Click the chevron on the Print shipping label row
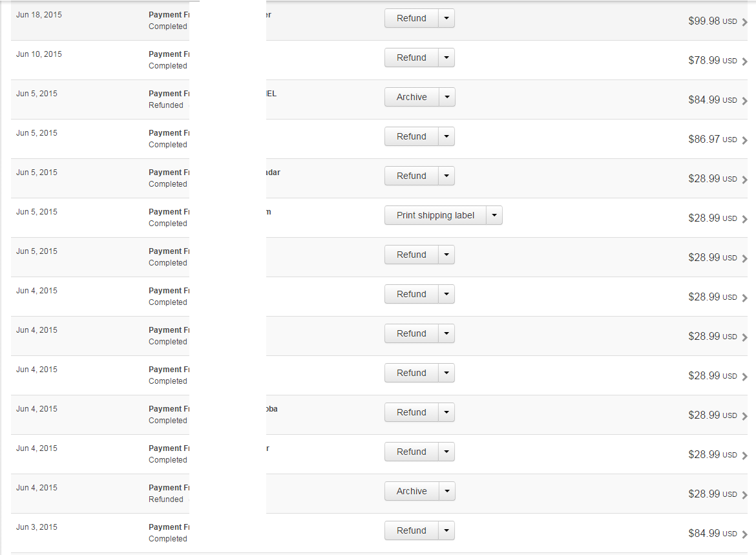 [745, 219]
